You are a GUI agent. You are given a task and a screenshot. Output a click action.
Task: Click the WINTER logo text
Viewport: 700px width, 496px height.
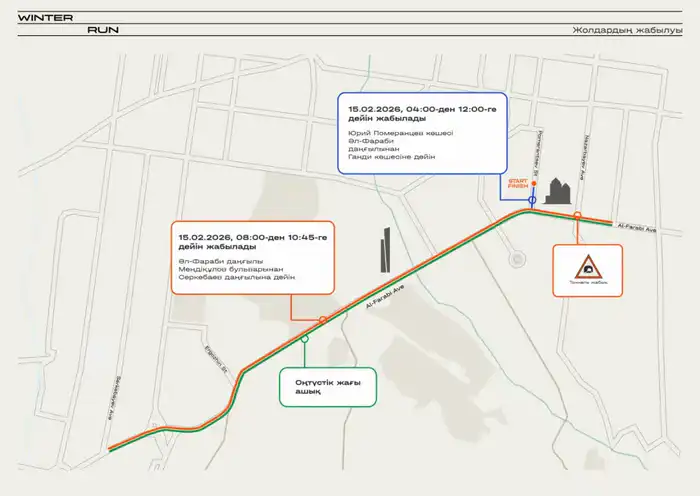click(x=39, y=17)
